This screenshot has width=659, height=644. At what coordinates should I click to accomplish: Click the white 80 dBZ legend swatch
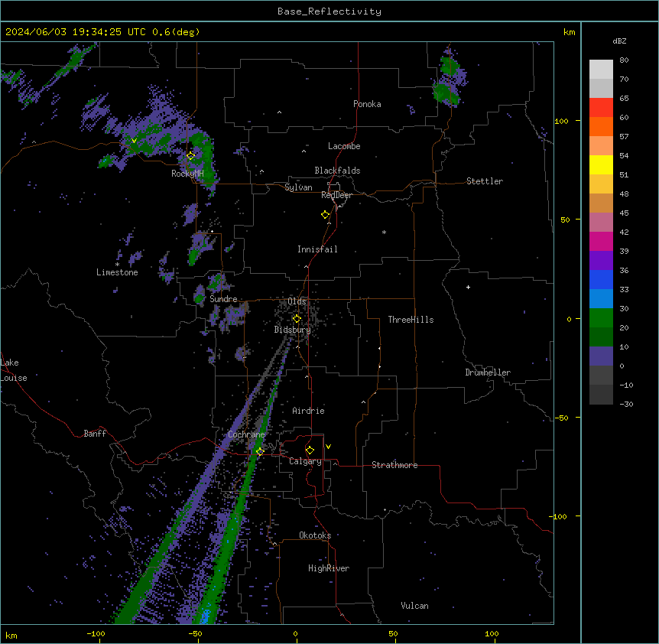(601, 70)
